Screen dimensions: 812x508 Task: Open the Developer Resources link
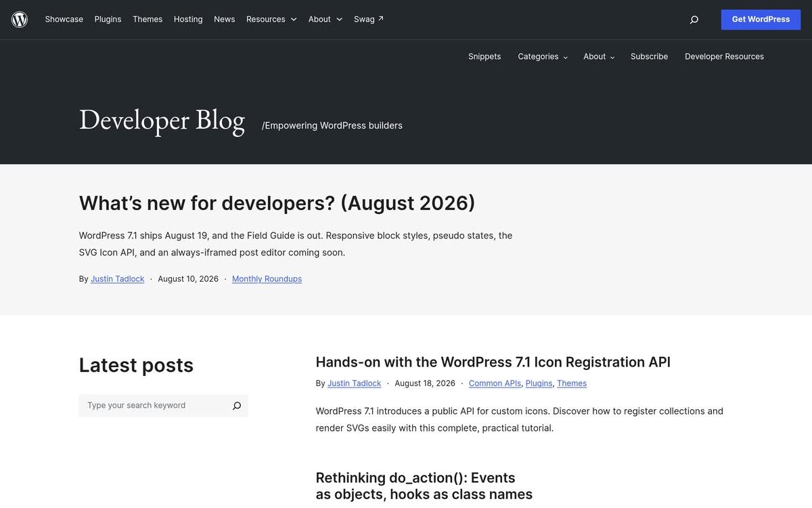click(724, 57)
